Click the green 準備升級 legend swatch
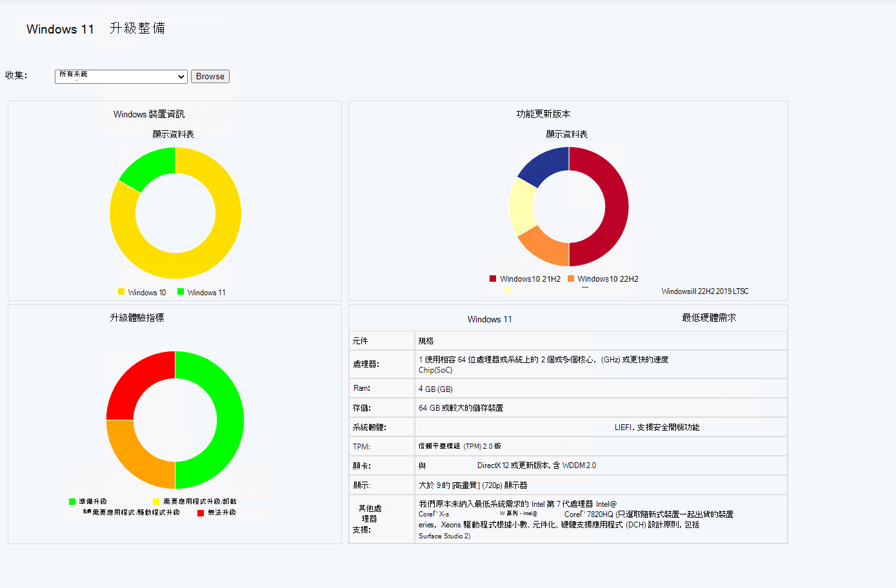 pos(72,502)
